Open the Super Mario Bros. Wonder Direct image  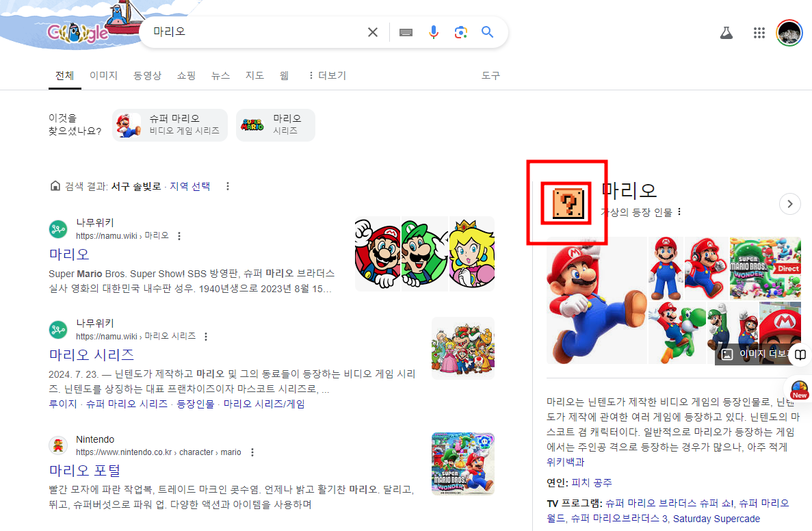point(765,268)
